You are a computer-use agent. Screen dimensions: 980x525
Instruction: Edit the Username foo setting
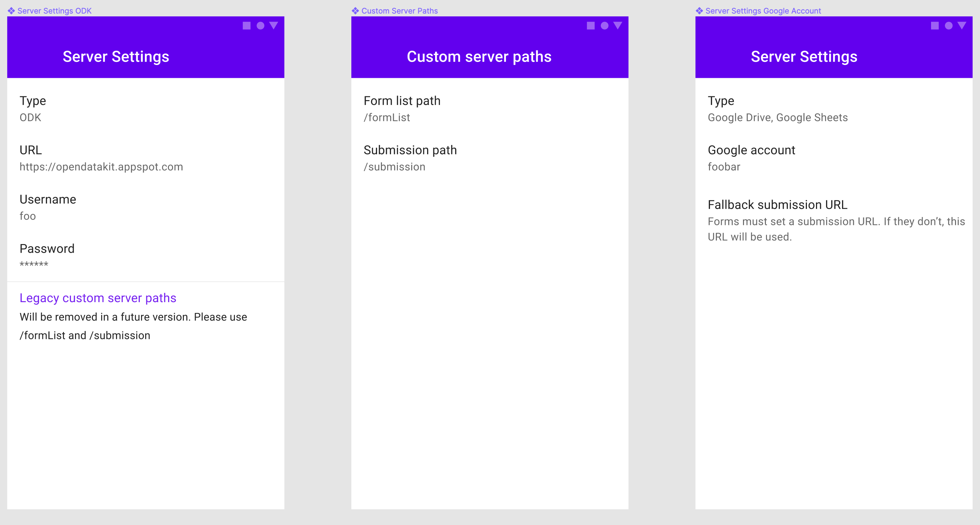coord(48,207)
